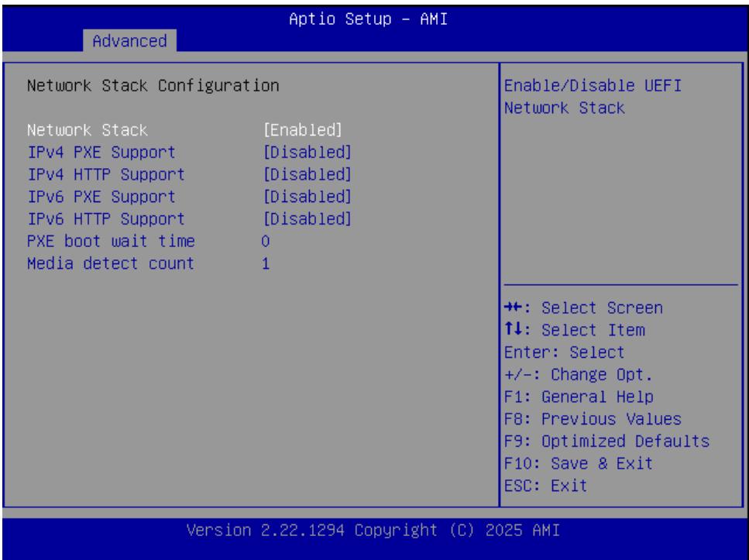Click F8: Previous Values hint
This screenshot has width=749, height=560.
593,419
